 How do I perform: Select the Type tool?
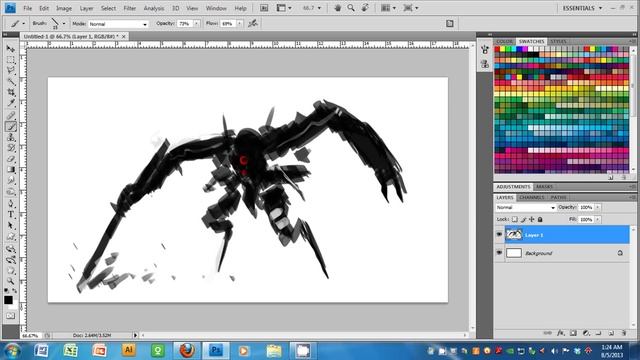tap(11, 215)
